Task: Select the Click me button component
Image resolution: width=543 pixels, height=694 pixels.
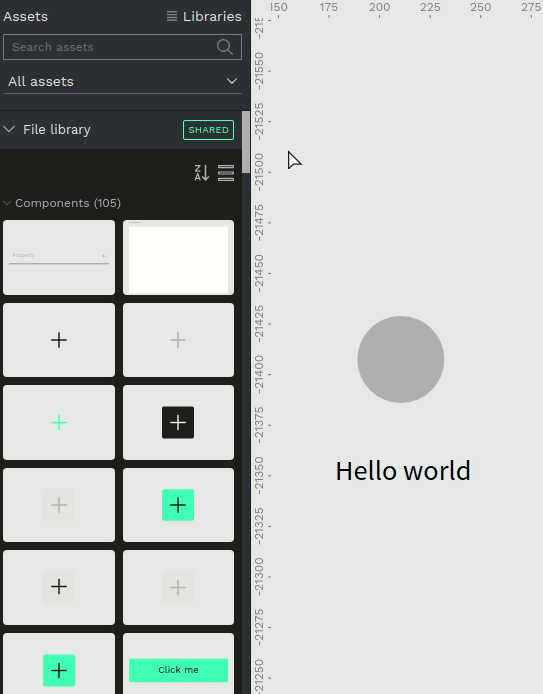Action: (178, 670)
